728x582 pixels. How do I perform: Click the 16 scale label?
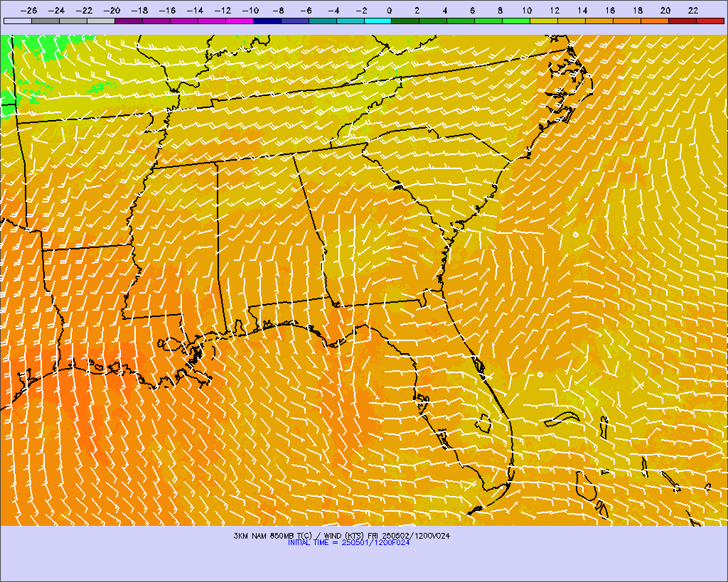(610, 11)
